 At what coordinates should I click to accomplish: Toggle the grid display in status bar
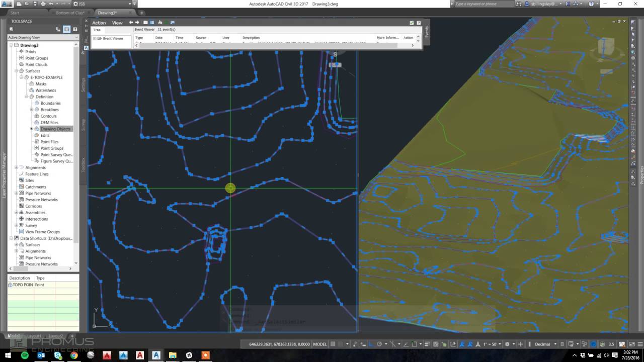pyautogui.click(x=334, y=344)
